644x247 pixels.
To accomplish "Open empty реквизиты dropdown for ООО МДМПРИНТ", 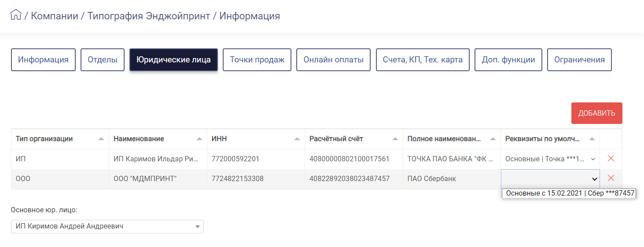I will [550, 179].
